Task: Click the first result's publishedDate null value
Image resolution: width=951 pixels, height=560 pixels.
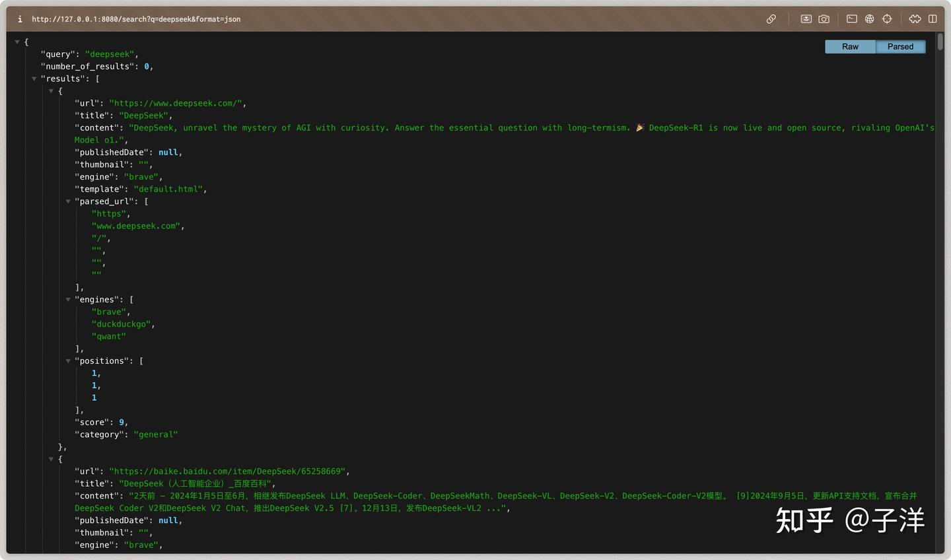Action: click(168, 153)
